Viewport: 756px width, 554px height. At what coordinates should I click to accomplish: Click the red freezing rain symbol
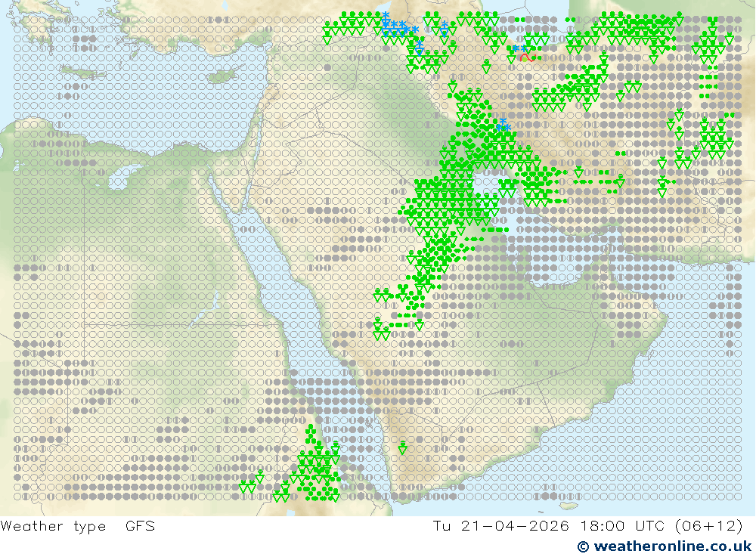pos(526,58)
